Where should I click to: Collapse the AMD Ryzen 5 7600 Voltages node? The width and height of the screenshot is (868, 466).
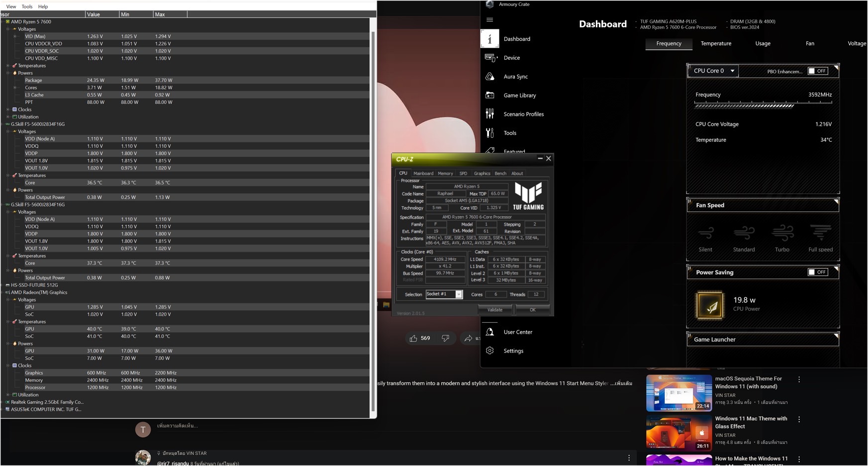[x=8, y=29]
